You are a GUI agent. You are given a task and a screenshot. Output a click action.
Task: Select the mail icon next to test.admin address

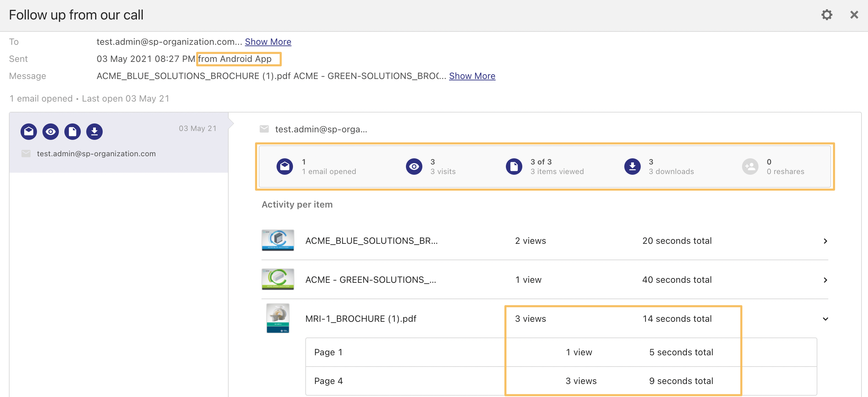264,129
